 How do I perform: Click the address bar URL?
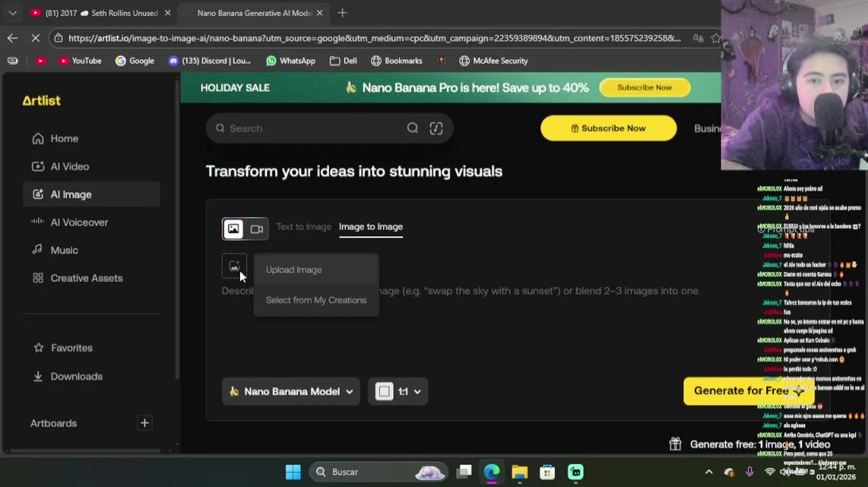point(374,38)
